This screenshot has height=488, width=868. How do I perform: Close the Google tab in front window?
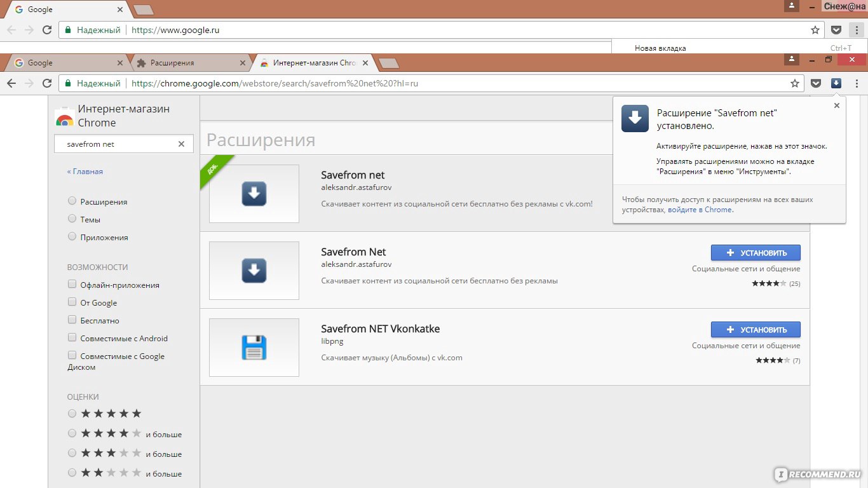click(x=120, y=63)
